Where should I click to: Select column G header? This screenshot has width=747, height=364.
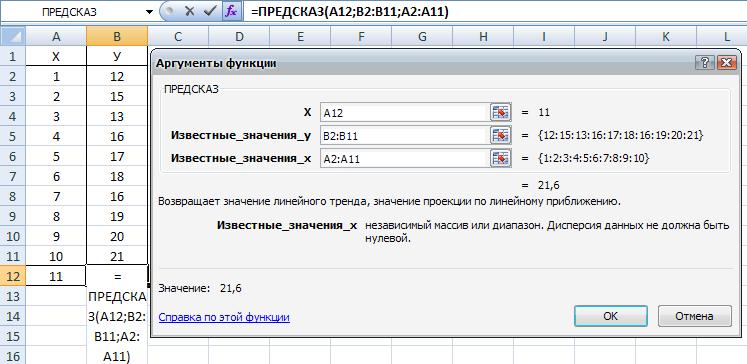click(x=422, y=36)
